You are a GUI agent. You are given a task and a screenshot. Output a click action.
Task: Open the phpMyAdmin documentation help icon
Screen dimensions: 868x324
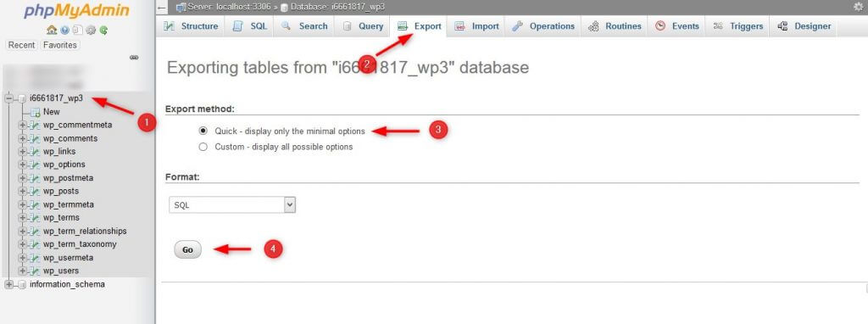click(64, 30)
